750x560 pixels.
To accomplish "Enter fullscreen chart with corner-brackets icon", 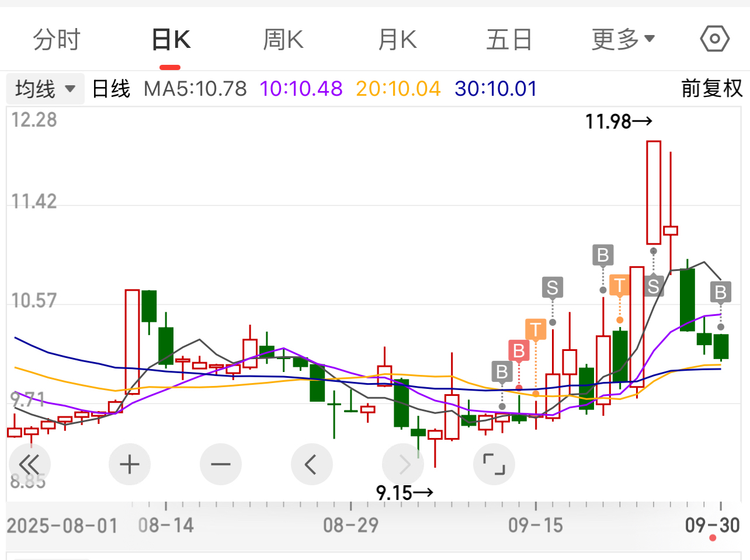I will pos(494,465).
